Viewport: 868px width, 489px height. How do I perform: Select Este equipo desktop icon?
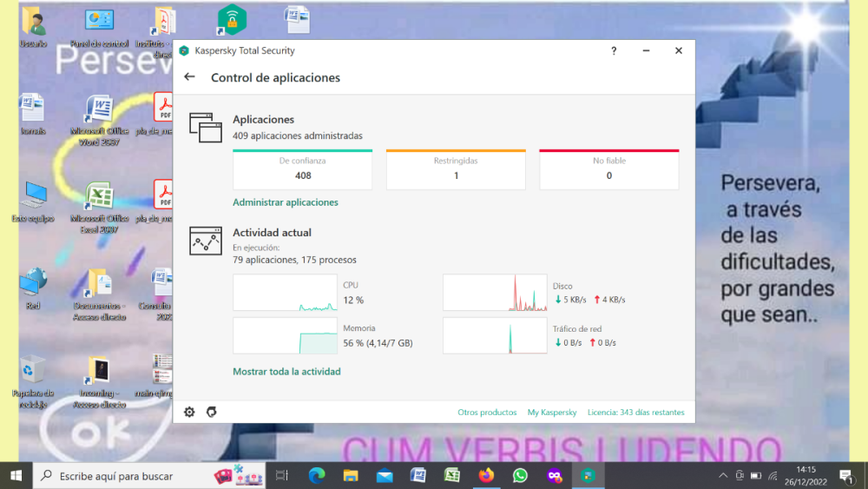coord(33,202)
